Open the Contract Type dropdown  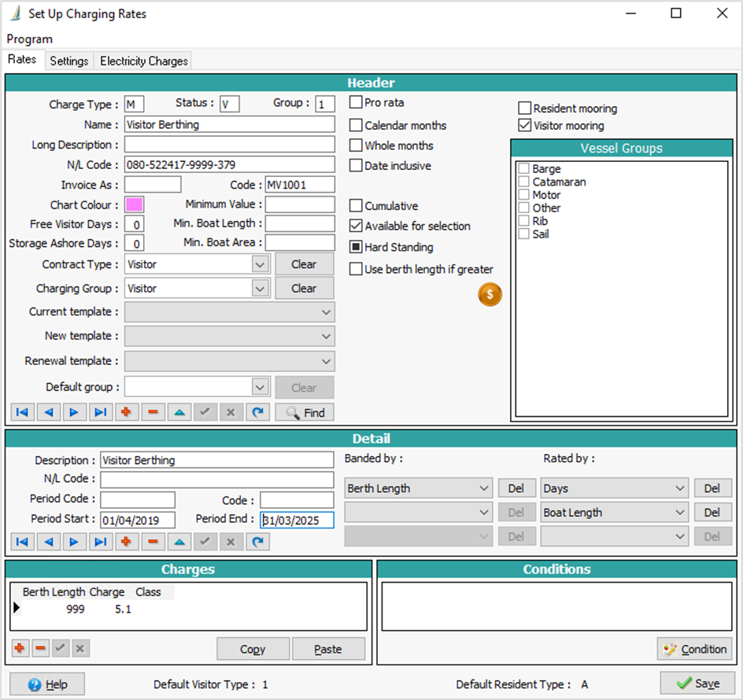(x=261, y=265)
